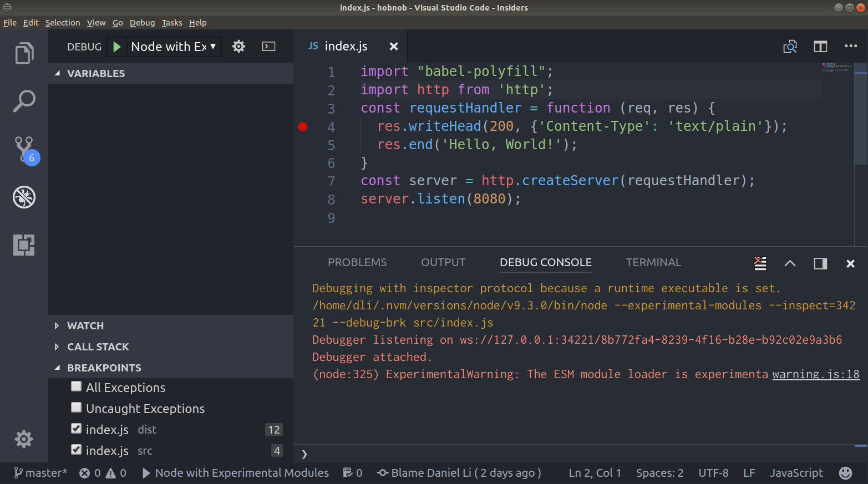Expand the CALL STACK section
Screen dimensions: 868x484
click(98, 347)
